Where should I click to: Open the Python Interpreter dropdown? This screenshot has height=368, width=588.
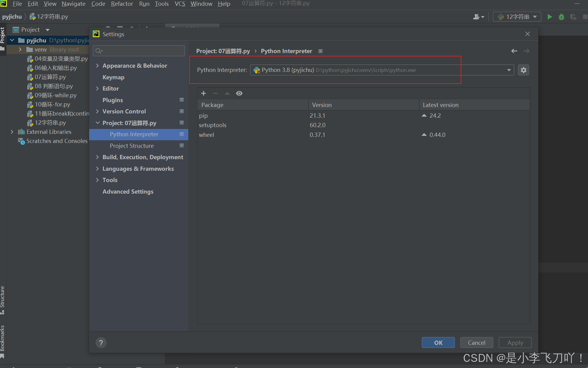pyautogui.click(x=509, y=70)
